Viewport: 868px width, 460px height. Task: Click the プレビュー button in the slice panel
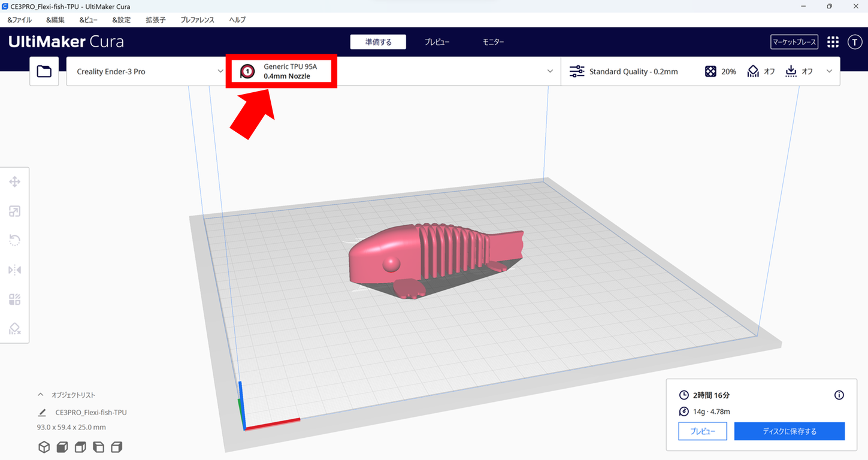click(x=703, y=431)
